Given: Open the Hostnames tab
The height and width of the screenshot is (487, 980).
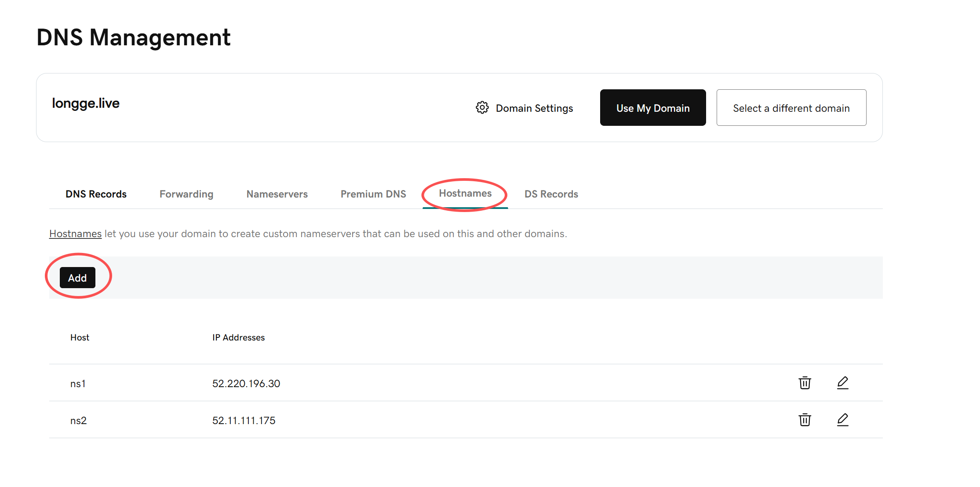Looking at the screenshot, I should (465, 194).
